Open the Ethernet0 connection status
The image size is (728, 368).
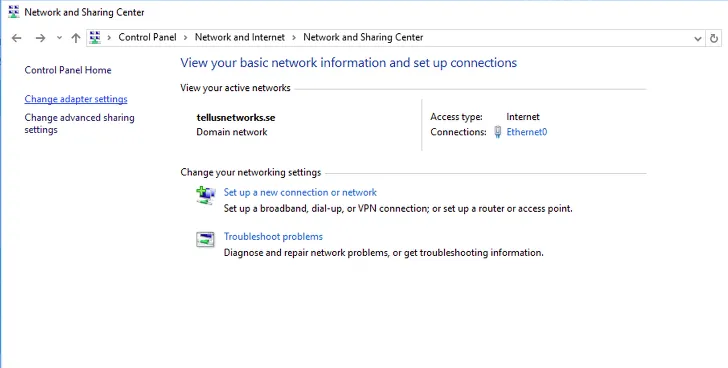[526, 132]
